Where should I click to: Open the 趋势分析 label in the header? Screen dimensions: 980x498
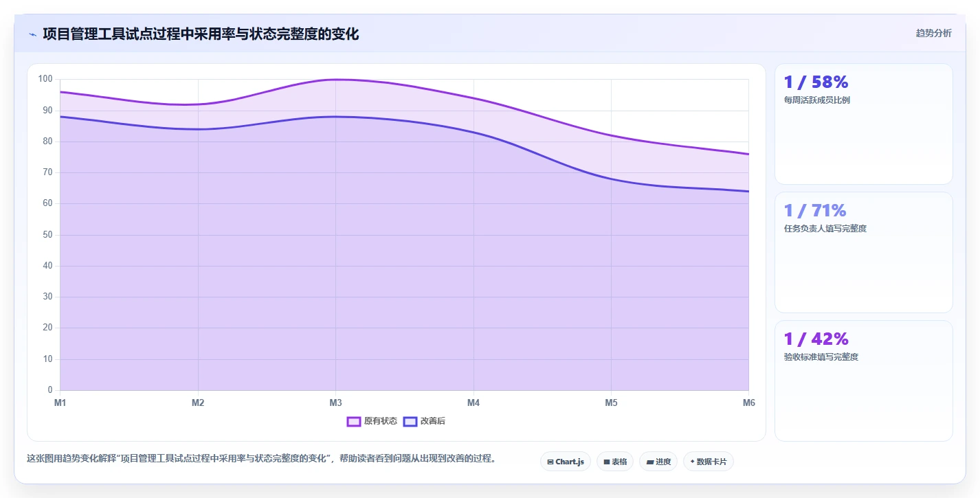(x=934, y=33)
